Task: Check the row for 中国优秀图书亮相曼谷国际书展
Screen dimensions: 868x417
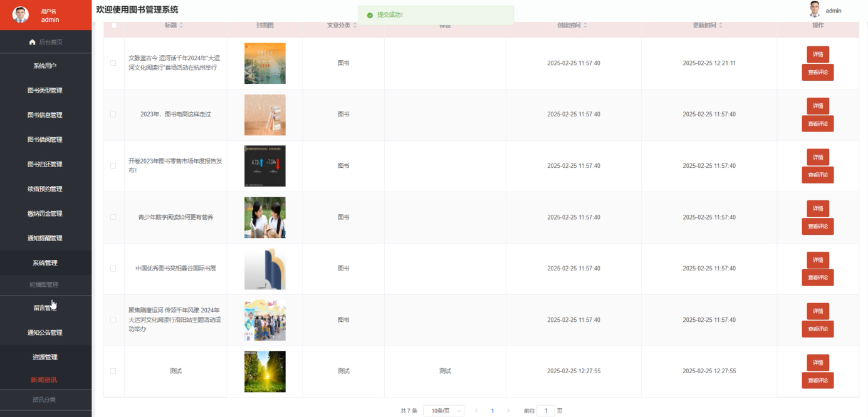Action: pyautogui.click(x=113, y=269)
